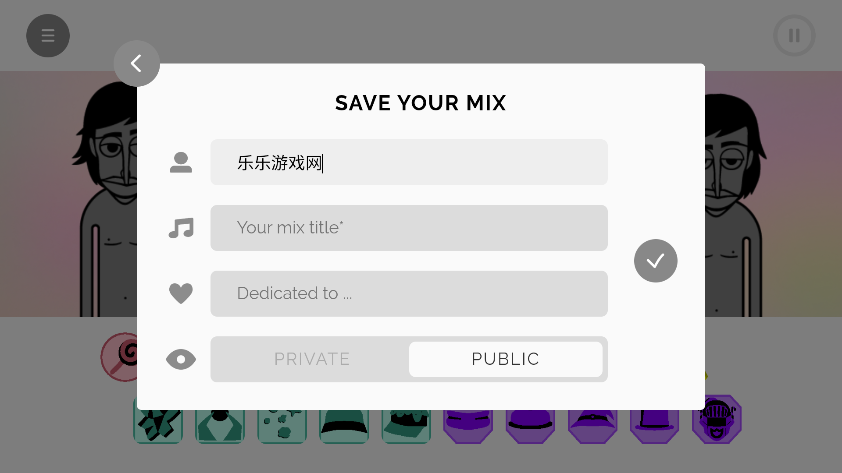842x473 pixels.
Task: Click the red lollipop icon
Action: [x=119, y=355]
